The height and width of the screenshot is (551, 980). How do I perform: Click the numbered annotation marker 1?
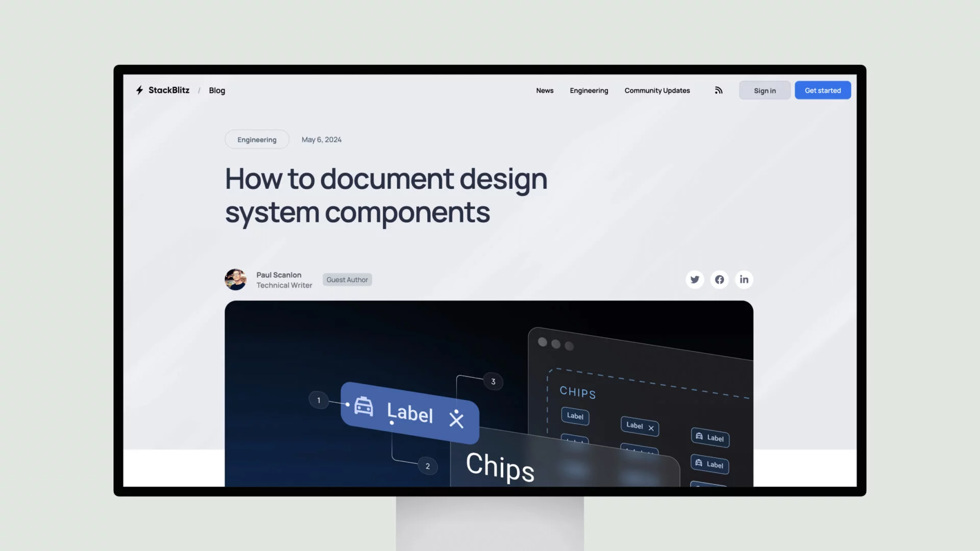point(318,400)
